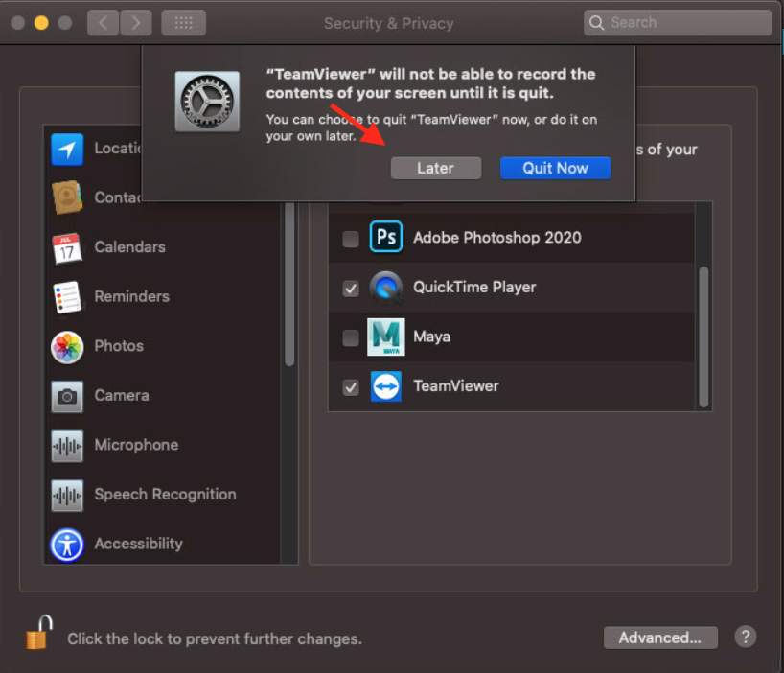The image size is (784, 673).
Task: Choose the Speech Recognition waveform icon
Action: click(67, 495)
